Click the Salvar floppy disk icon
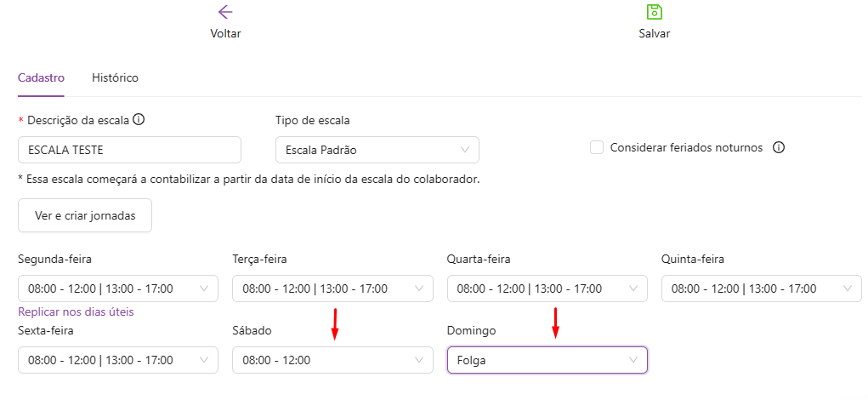The image size is (868, 400). click(x=654, y=12)
